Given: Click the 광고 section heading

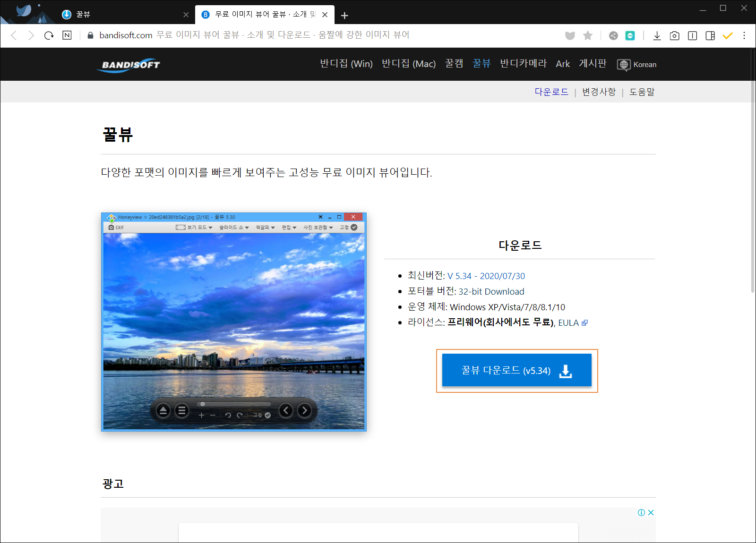Looking at the screenshot, I should click(113, 484).
